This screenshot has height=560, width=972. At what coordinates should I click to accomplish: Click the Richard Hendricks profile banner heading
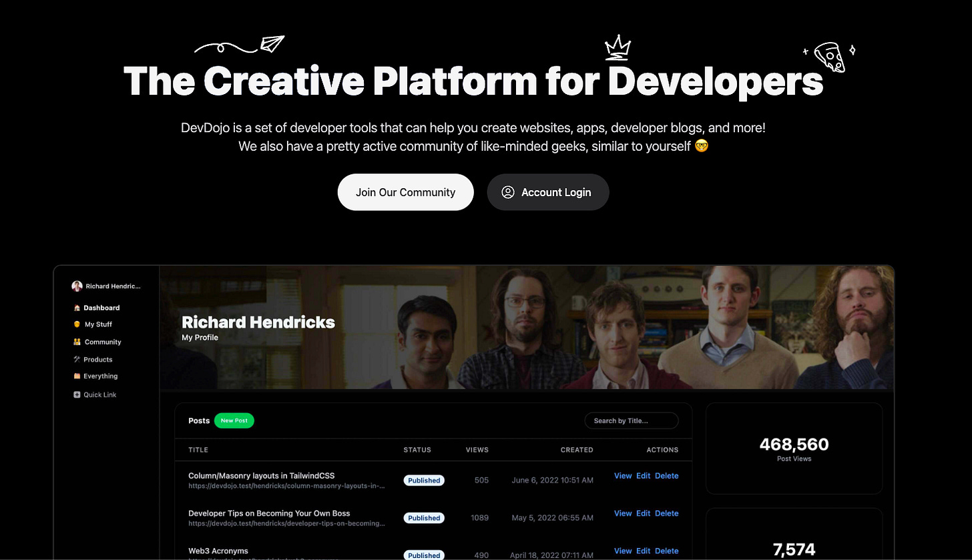258,322
